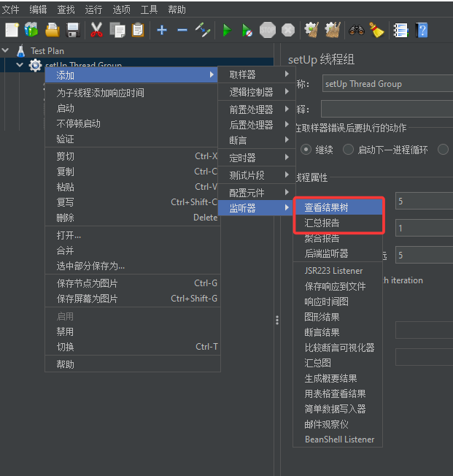Click 禁用 context menu item
The image size is (453, 476).
click(131, 331)
